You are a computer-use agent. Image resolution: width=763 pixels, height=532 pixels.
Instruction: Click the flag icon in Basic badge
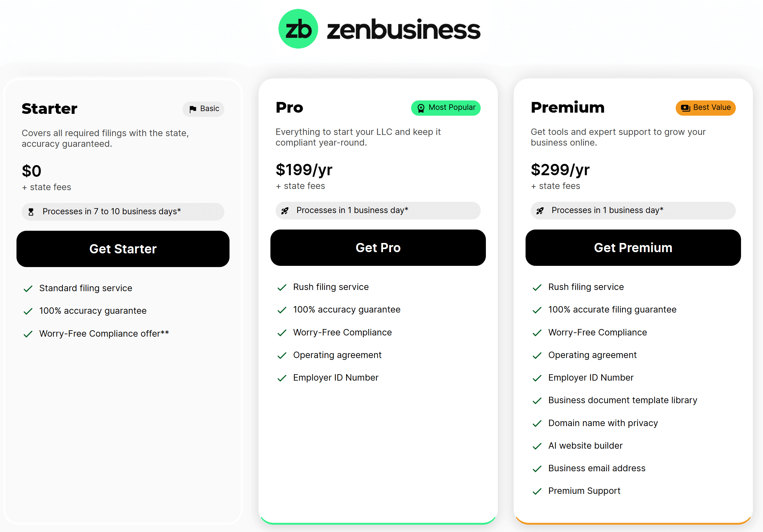tap(192, 109)
